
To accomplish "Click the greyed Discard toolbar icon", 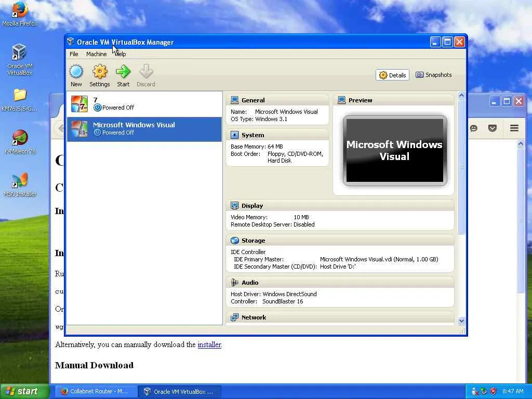I will coord(146,72).
